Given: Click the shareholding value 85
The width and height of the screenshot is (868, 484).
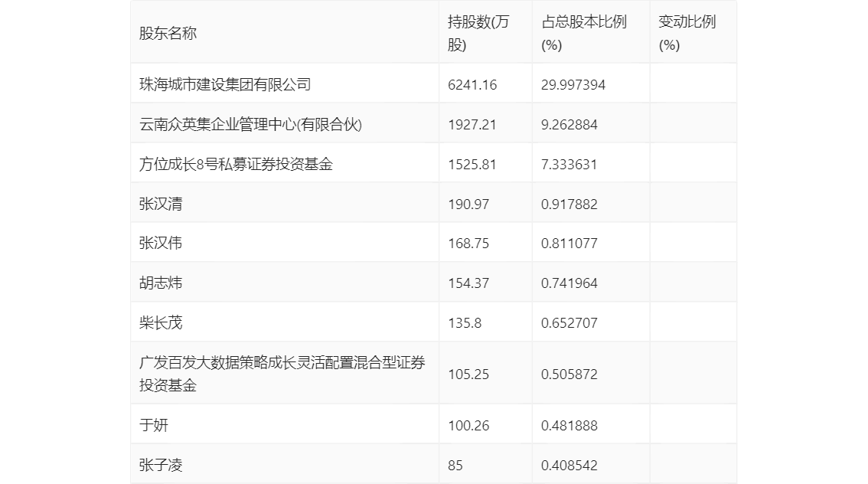Looking at the screenshot, I should point(455,466).
